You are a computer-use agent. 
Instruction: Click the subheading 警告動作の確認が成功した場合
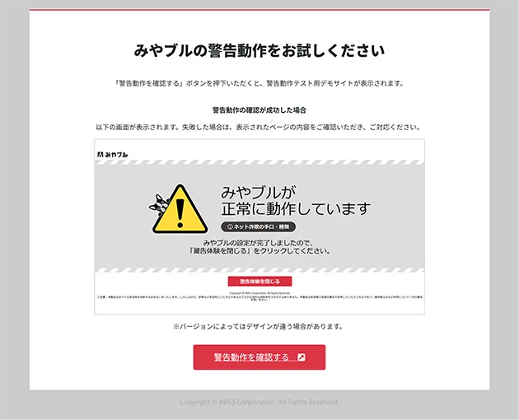click(x=259, y=110)
